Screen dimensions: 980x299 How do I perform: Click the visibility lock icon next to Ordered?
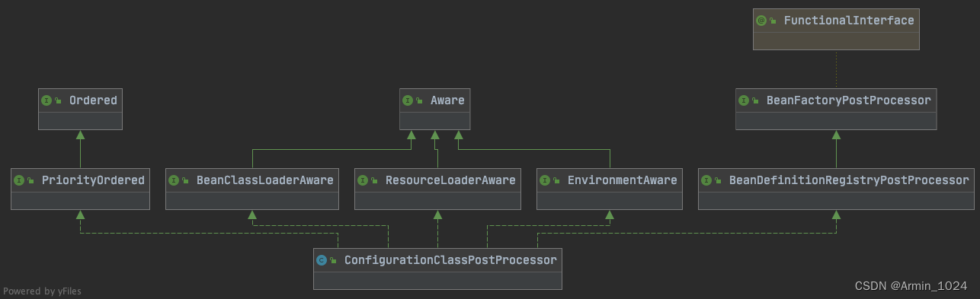59,101
